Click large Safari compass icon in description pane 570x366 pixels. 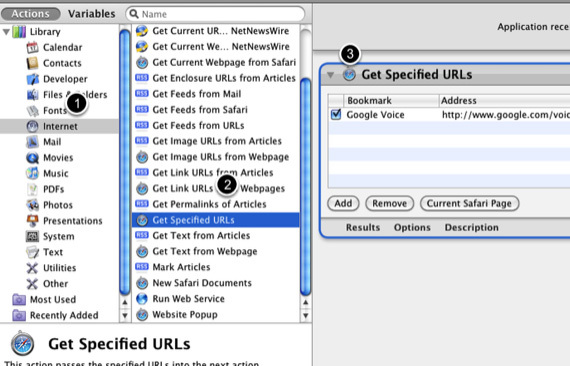23,343
